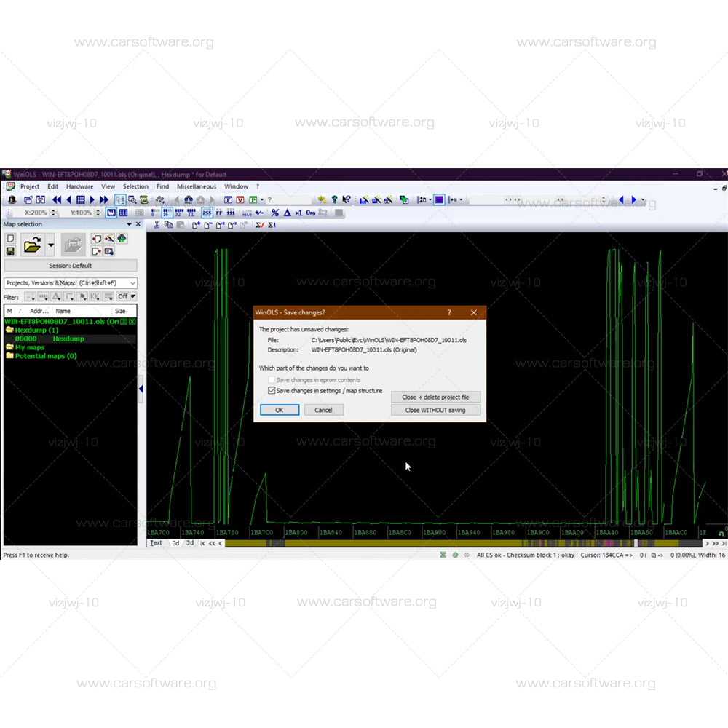The height and width of the screenshot is (728, 728).
Task: Open the View menu
Action: pos(108,186)
